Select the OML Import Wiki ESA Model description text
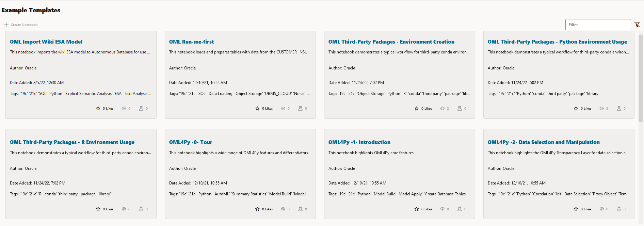The image size is (644, 226). tap(80, 52)
